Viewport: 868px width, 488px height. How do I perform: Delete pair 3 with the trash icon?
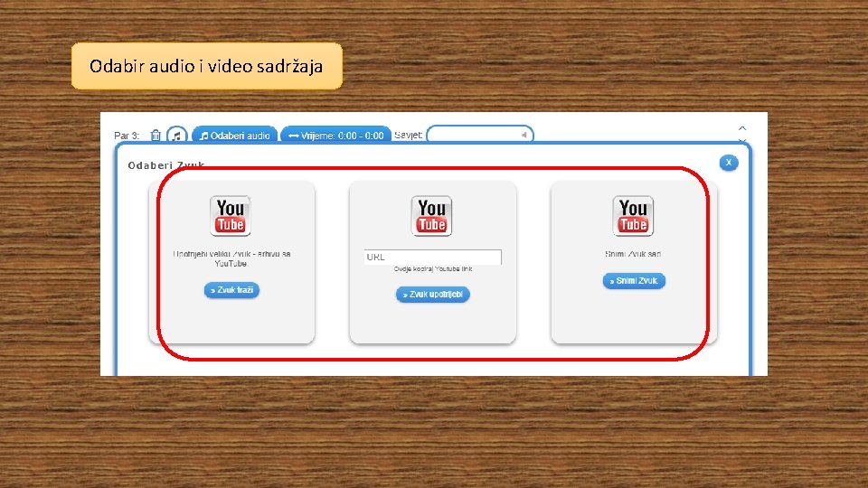click(156, 135)
